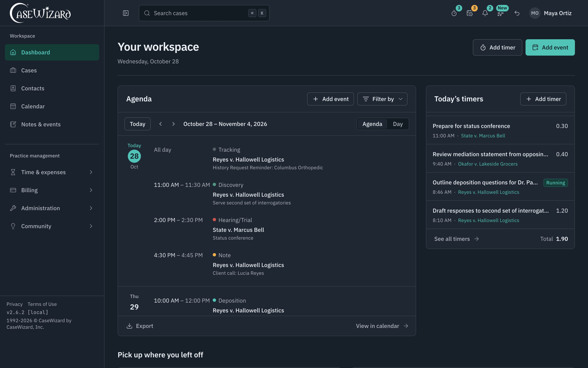Expand the Community submenu
This screenshot has width=588, height=368.
pyautogui.click(x=91, y=226)
